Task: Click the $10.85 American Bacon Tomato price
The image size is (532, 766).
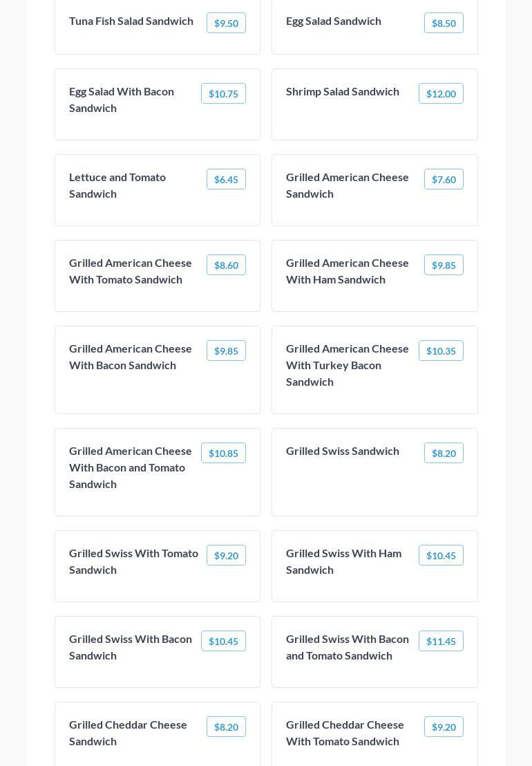Action: (x=223, y=453)
